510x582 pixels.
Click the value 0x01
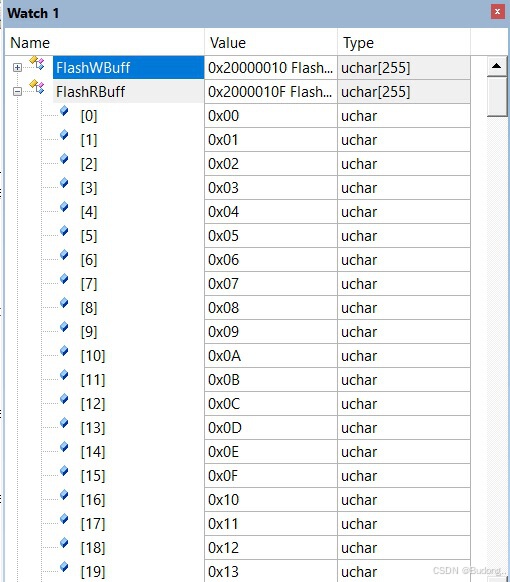point(223,140)
